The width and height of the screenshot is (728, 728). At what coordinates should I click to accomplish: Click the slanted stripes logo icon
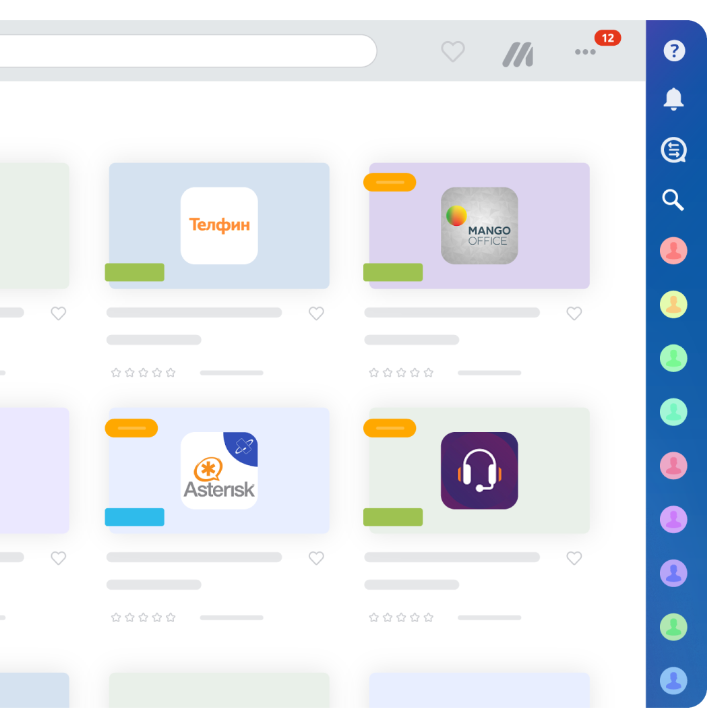point(518,55)
